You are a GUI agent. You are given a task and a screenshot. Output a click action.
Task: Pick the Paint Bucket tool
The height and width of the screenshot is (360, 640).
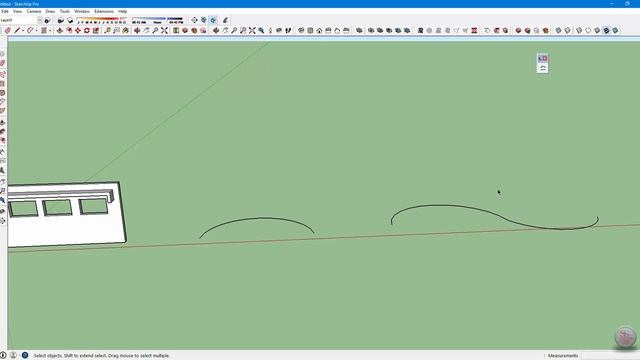125,31
